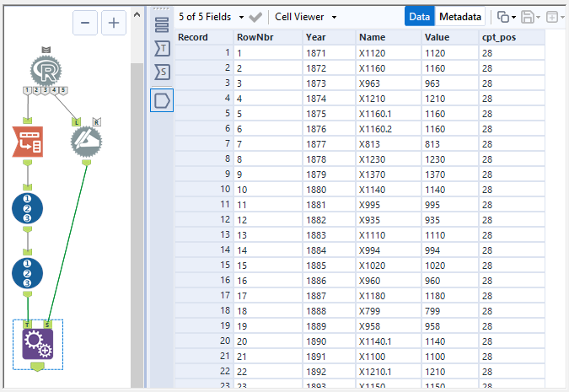The width and height of the screenshot is (569, 392).
Task: Click output anchor 1 of R tool
Action: click(x=28, y=90)
